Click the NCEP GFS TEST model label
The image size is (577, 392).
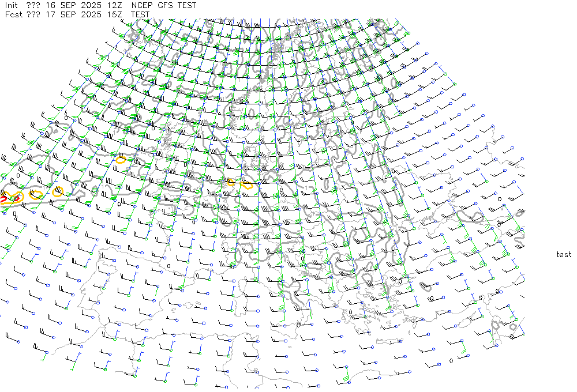pos(164,6)
